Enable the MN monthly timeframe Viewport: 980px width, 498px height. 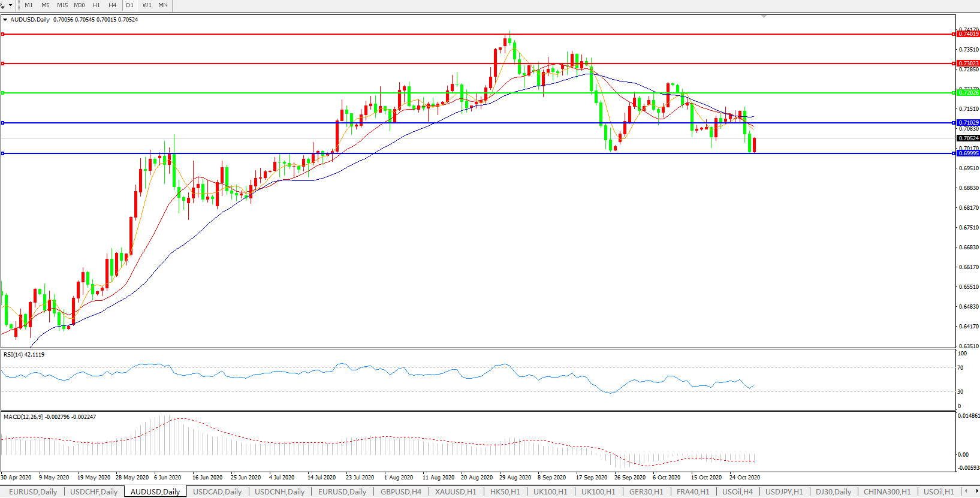163,5
